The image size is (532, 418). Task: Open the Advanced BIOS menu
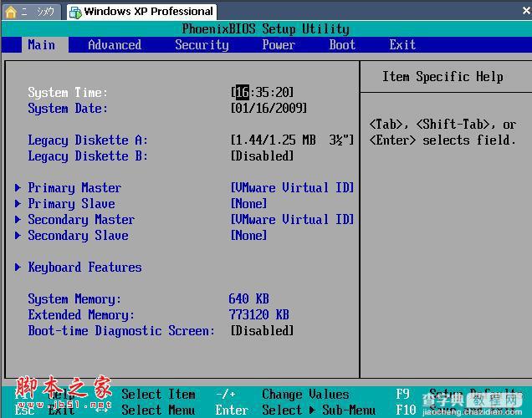coord(115,45)
